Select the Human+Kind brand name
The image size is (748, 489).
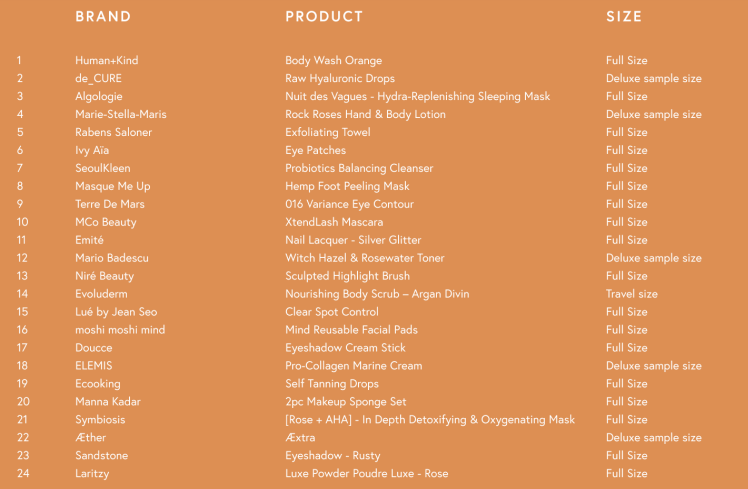(x=107, y=60)
